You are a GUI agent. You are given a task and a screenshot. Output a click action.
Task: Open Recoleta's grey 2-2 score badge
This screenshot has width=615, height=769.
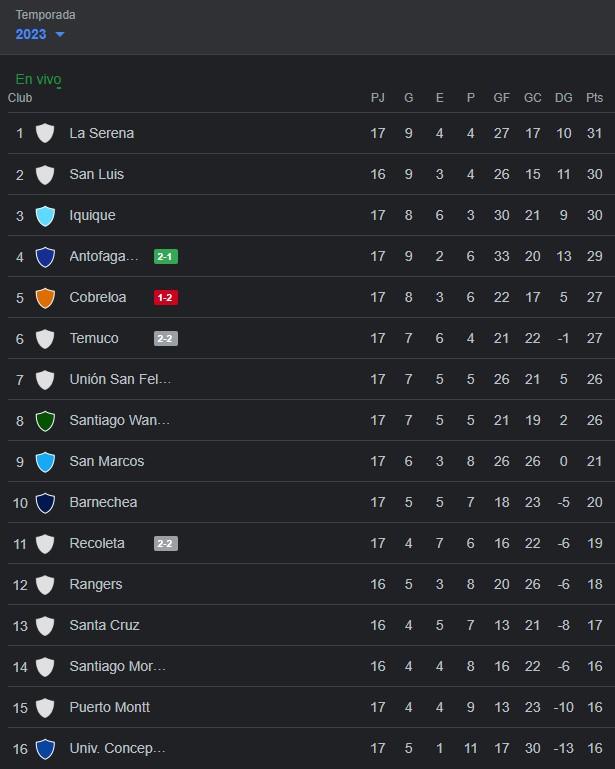[166, 543]
